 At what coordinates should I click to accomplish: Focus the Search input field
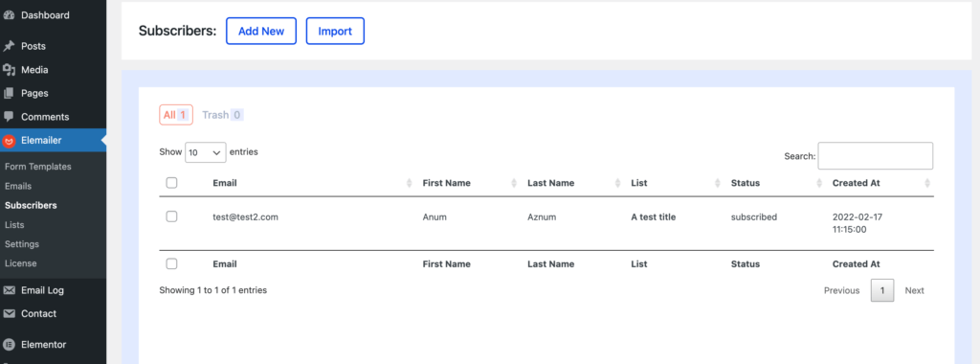[x=875, y=156]
